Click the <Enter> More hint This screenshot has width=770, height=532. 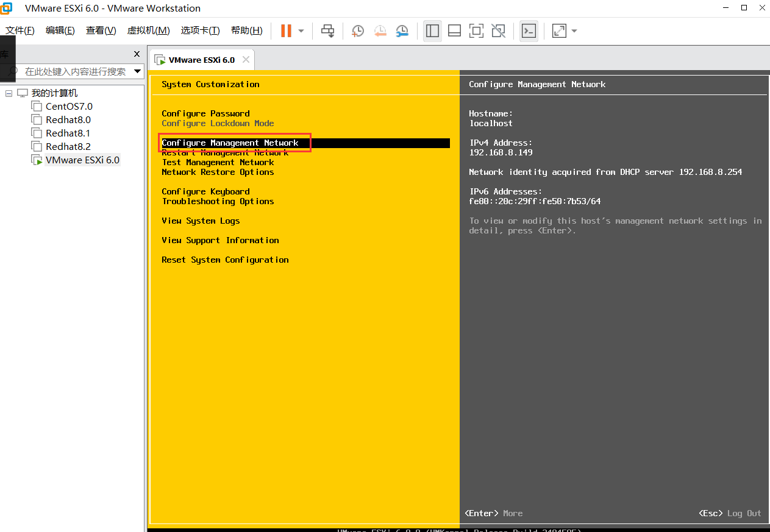[x=493, y=513]
